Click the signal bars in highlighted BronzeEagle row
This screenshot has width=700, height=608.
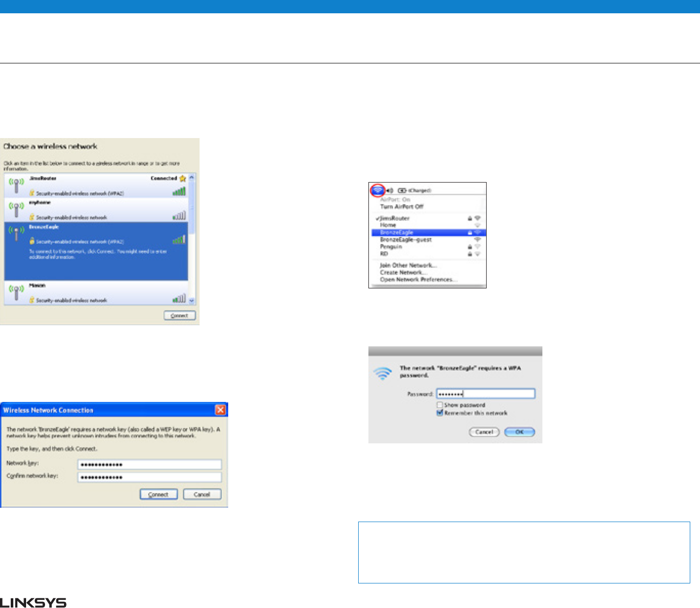(x=179, y=239)
